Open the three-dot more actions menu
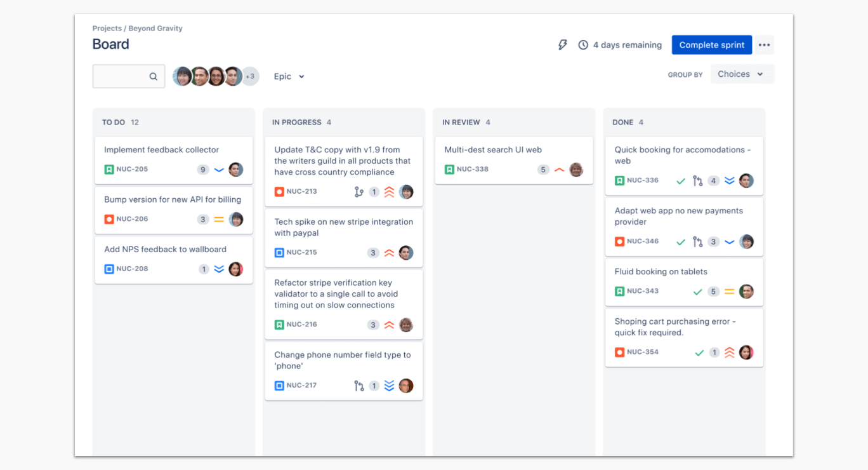This screenshot has width=868, height=470. pos(764,45)
